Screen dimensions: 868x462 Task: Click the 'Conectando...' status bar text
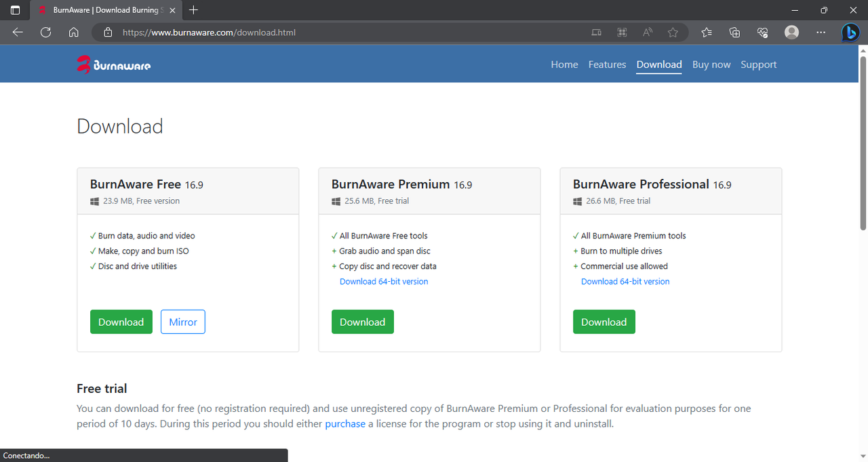click(26, 456)
